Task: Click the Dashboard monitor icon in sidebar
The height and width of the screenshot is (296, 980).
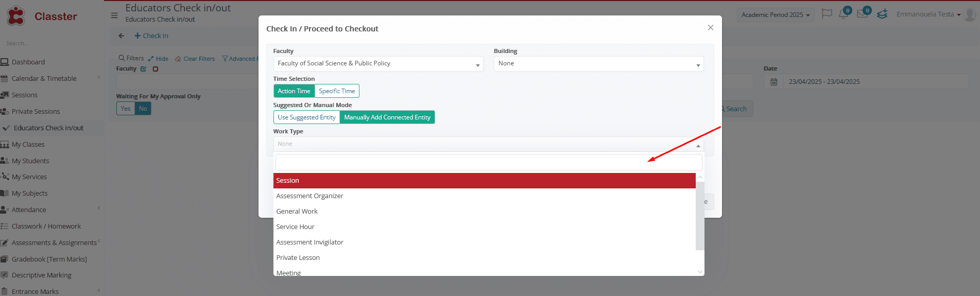Action: 5,62
